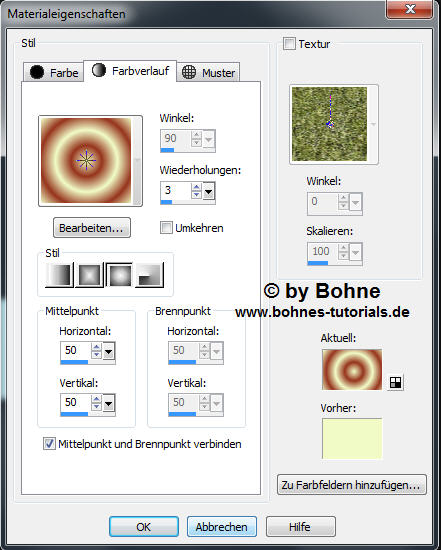Click the Bearbeiten... button
This screenshot has height=550, width=441.
92,228
